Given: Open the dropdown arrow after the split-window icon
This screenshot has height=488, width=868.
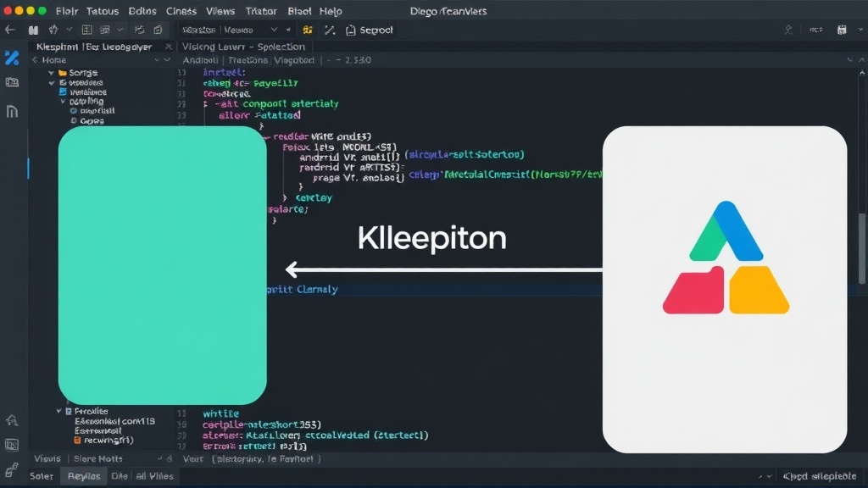Looking at the screenshot, I should (x=120, y=30).
